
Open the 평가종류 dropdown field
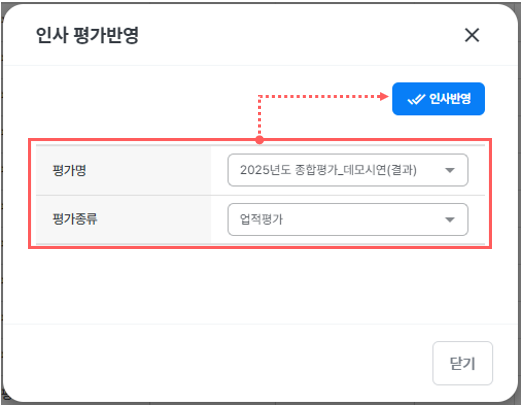tap(348, 219)
